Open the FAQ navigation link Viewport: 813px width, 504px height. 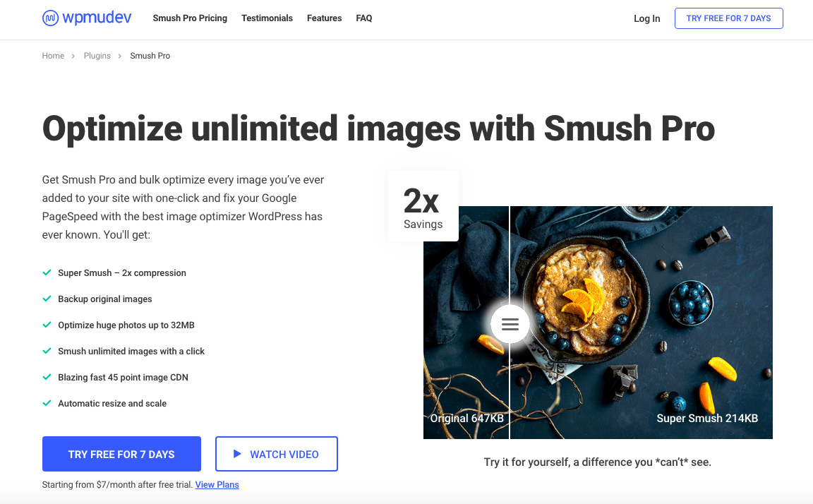tap(364, 18)
